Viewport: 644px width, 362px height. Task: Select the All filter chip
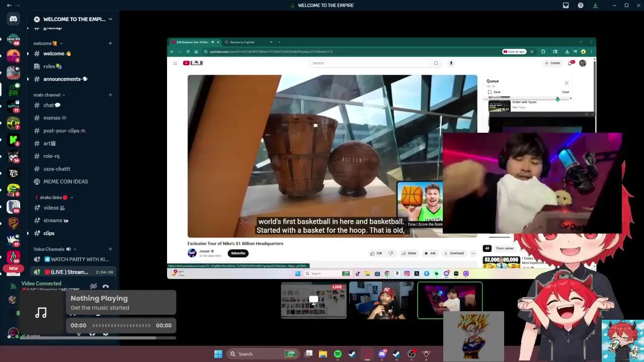[487, 248]
